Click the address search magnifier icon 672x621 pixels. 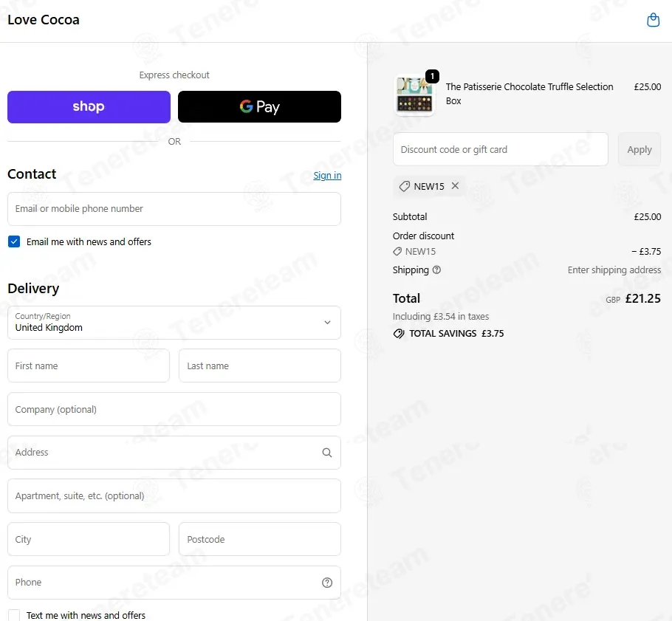point(327,453)
